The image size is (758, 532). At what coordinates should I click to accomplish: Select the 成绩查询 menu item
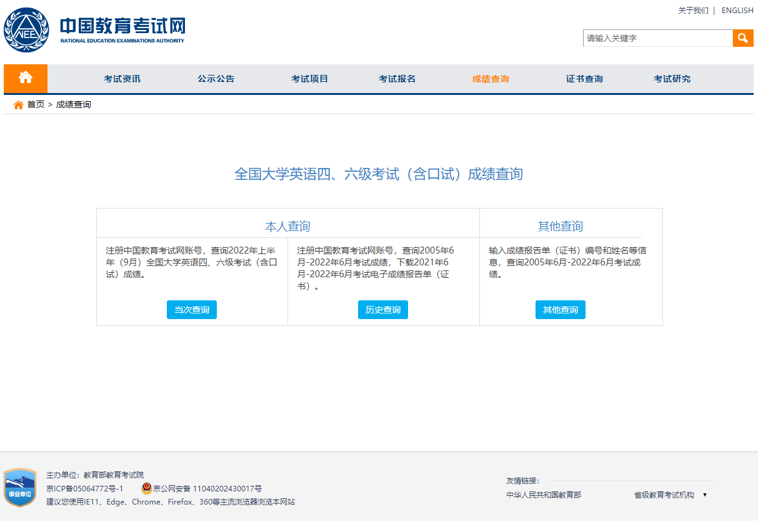[x=491, y=79]
